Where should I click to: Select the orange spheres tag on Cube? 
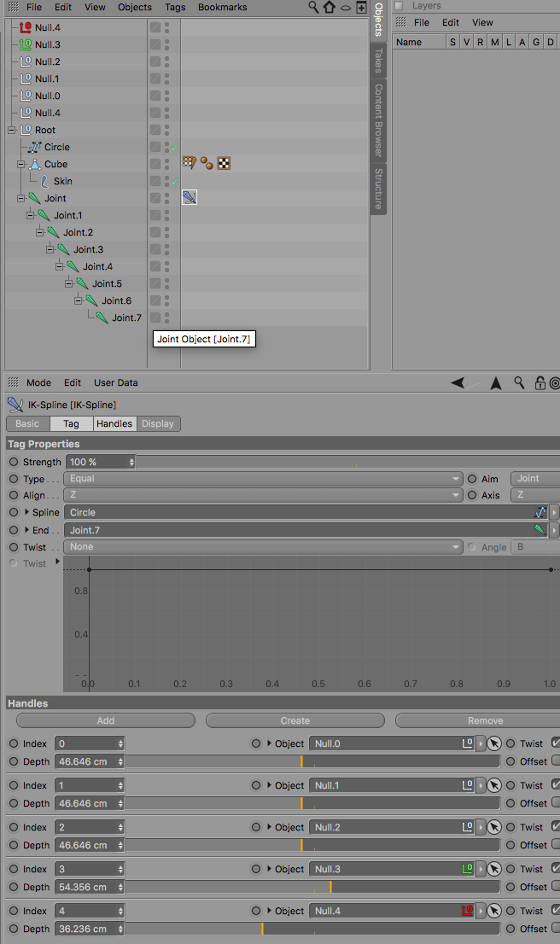207,163
